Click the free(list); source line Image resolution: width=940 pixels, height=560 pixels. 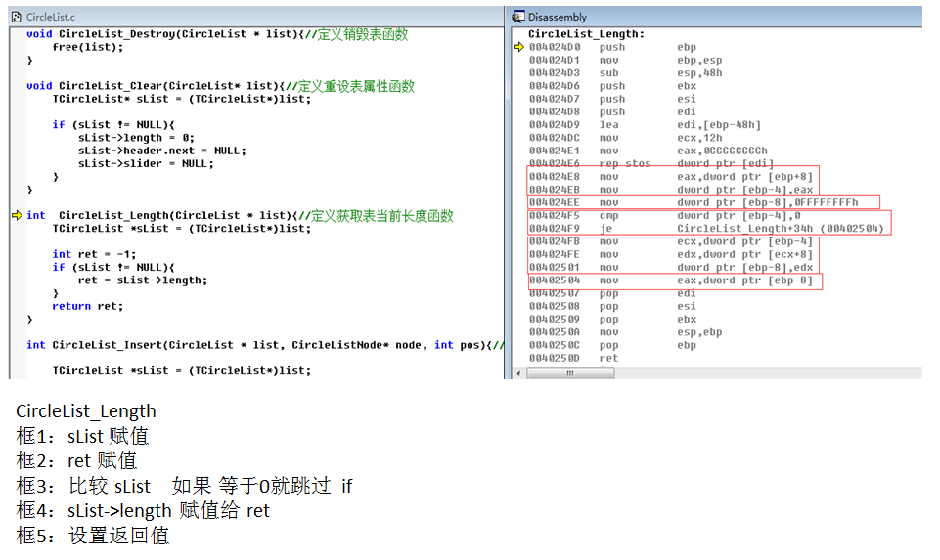[87, 47]
